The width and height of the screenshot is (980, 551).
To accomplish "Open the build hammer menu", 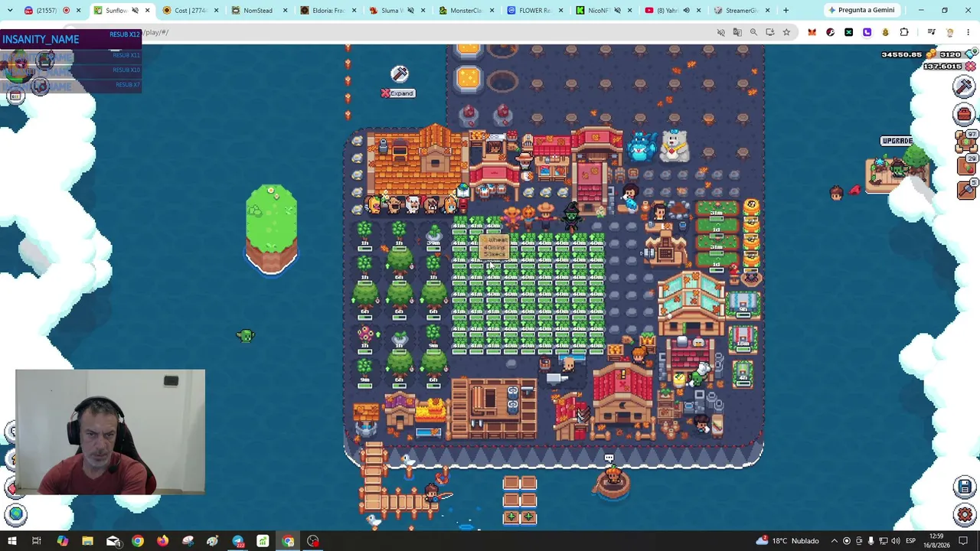I will coord(964,87).
